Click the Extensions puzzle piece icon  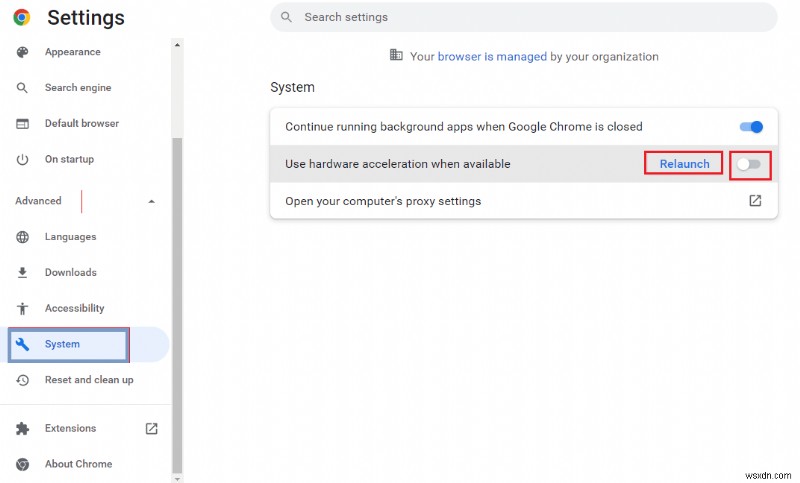tap(22, 428)
